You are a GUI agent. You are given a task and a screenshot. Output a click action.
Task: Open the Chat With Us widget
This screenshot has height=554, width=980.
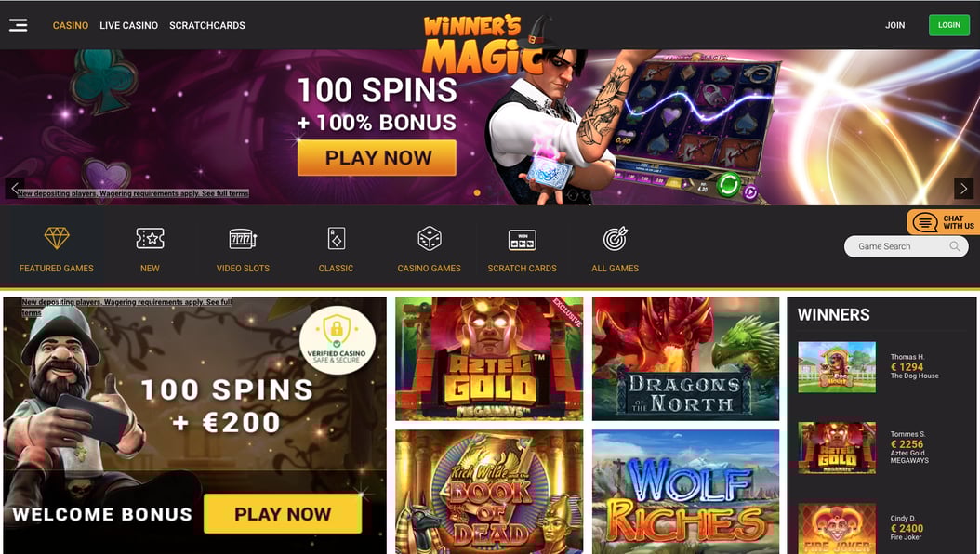pyautogui.click(x=943, y=222)
